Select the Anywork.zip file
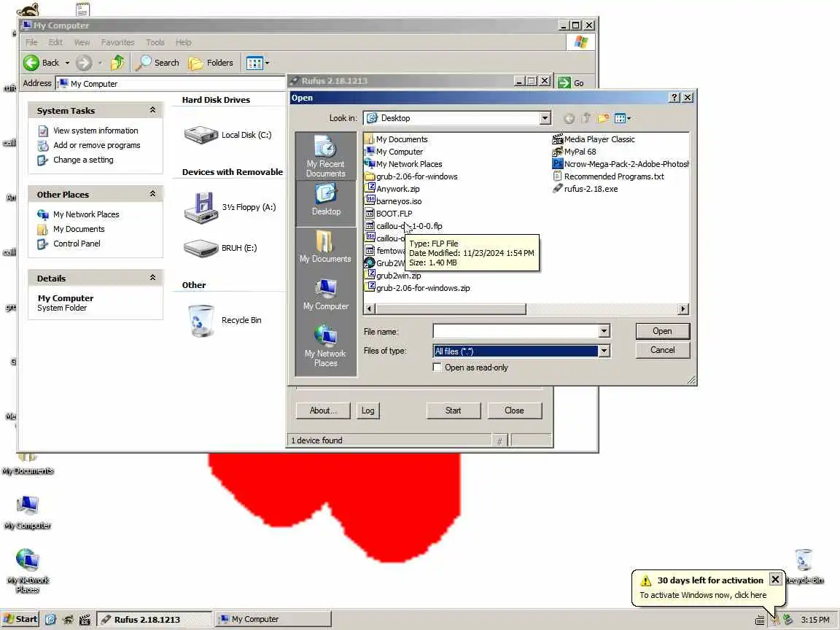This screenshot has height=630, width=840. (392, 189)
